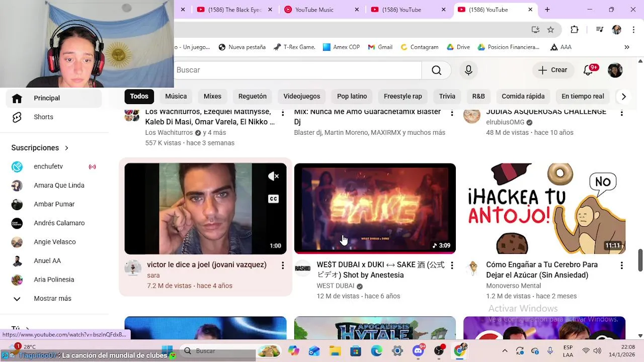
Task: Open Shorts in the sidebar
Action: tap(54, 117)
